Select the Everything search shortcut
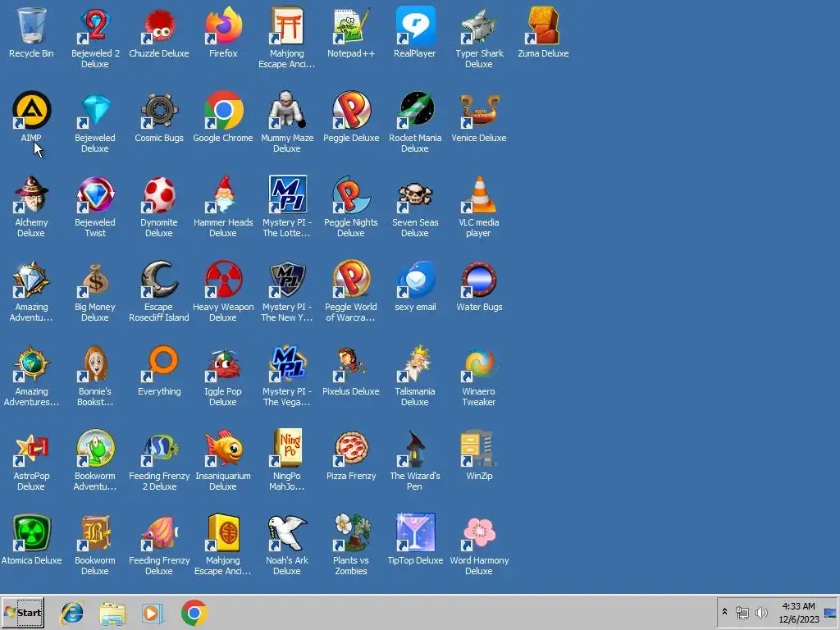The width and height of the screenshot is (840, 630). point(159,363)
